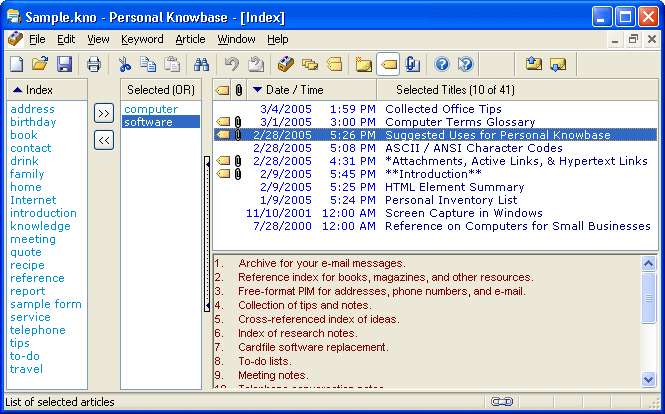Click the tag column header icon
Screen dimensions: 665x414
point(222,90)
